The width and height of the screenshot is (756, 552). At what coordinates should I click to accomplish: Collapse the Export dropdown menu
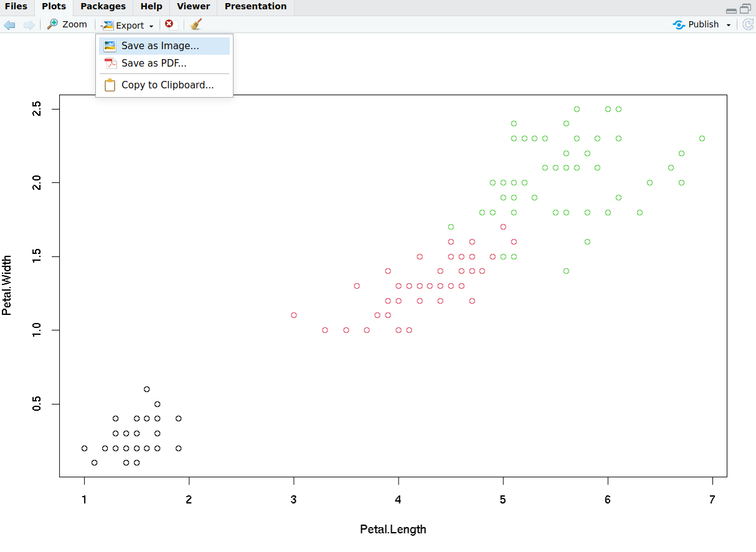(x=128, y=26)
